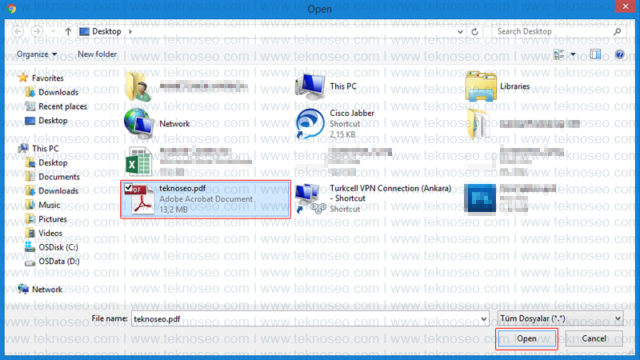Select the blurred folder beside Cisco Jabber
640x360 pixels.
pyautogui.click(x=478, y=123)
